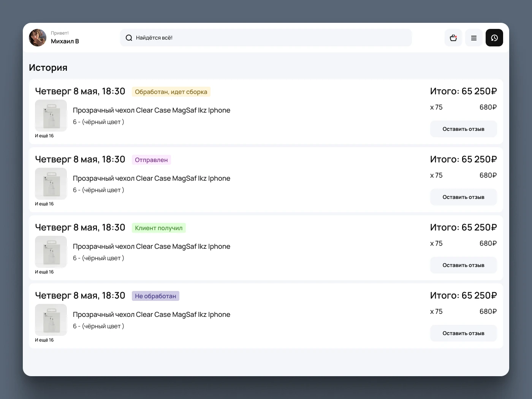Viewport: 532px width, 399px height.
Task: Open product thumbnail in the "Отправлен" order
Action: [51, 184]
